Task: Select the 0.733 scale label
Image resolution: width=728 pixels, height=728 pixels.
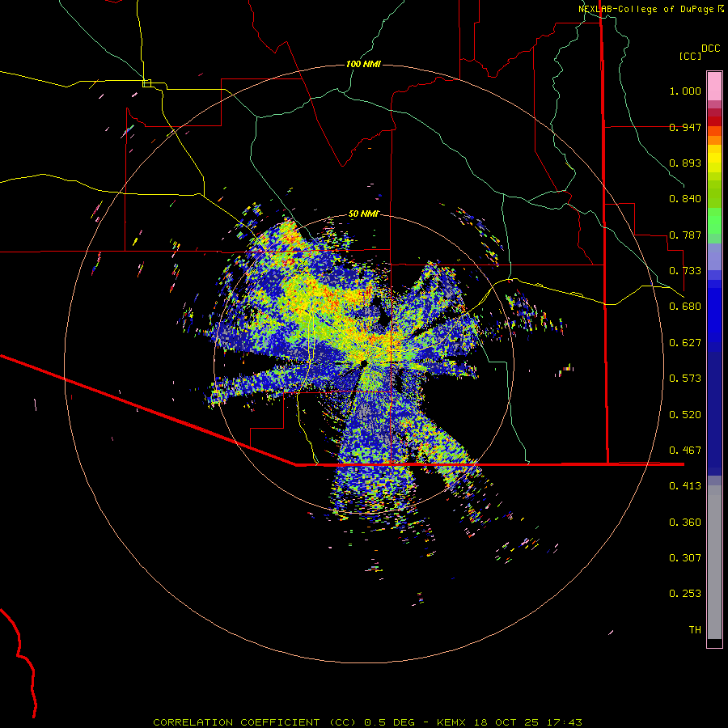Action: [685, 271]
